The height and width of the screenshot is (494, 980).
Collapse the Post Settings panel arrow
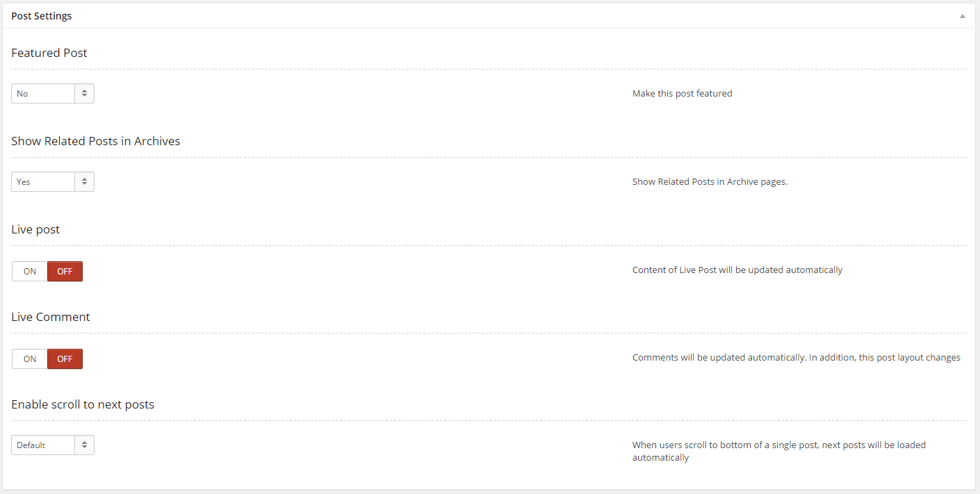click(963, 16)
